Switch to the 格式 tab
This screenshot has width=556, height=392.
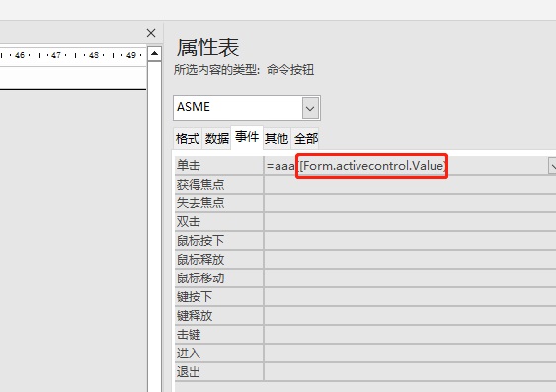pyautogui.click(x=188, y=138)
